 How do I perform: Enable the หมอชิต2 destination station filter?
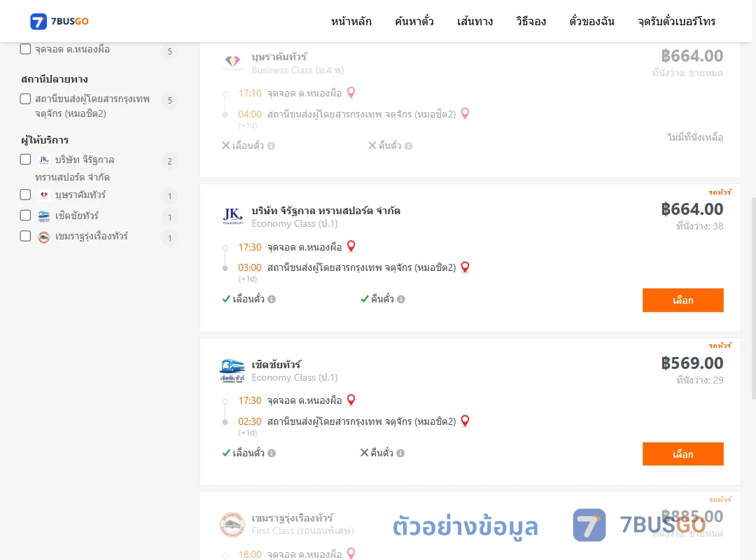point(26,99)
